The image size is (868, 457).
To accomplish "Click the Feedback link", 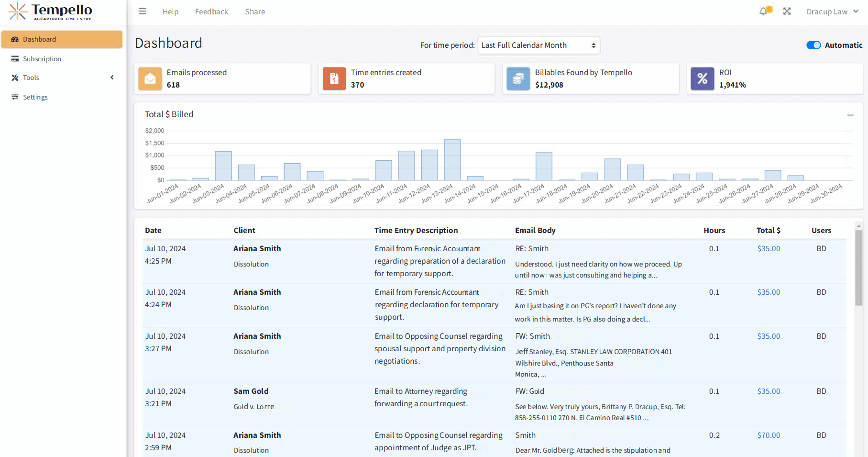I will coord(211,11).
